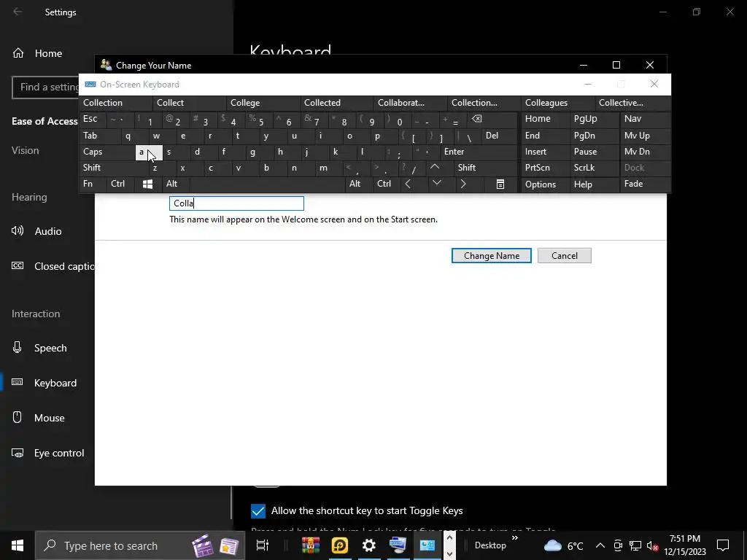The height and width of the screenshot is (560, 747).
Task: Open weather widget showing 6°C
Action: [x=564, y=545]
